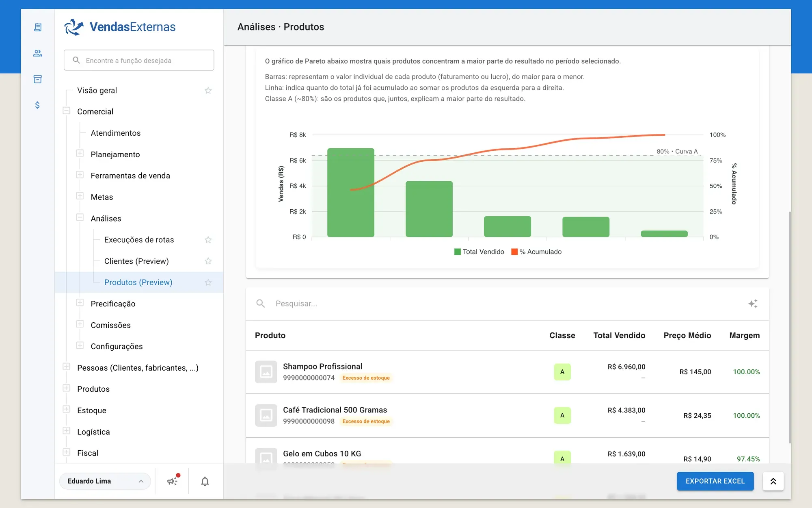Open the people icon in left rail
The height and width of the screenshot is (508, 812).
[37, 53]
